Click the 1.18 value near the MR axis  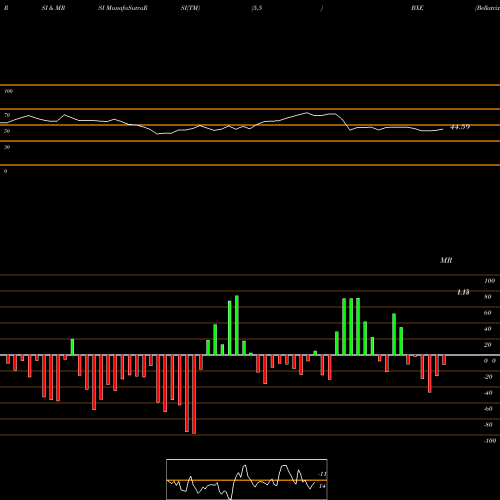coord(463,292)
